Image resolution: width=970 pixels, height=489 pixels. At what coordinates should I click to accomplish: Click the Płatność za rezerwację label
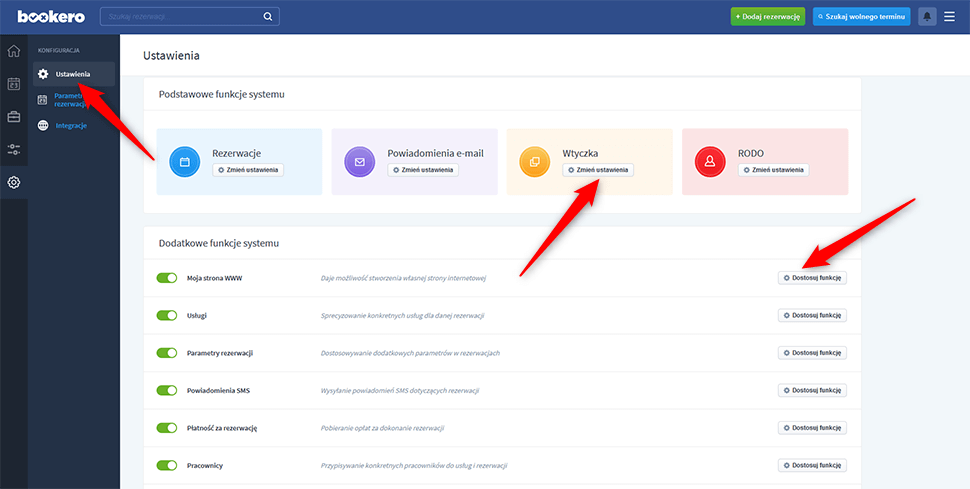[x=221, y=428]
